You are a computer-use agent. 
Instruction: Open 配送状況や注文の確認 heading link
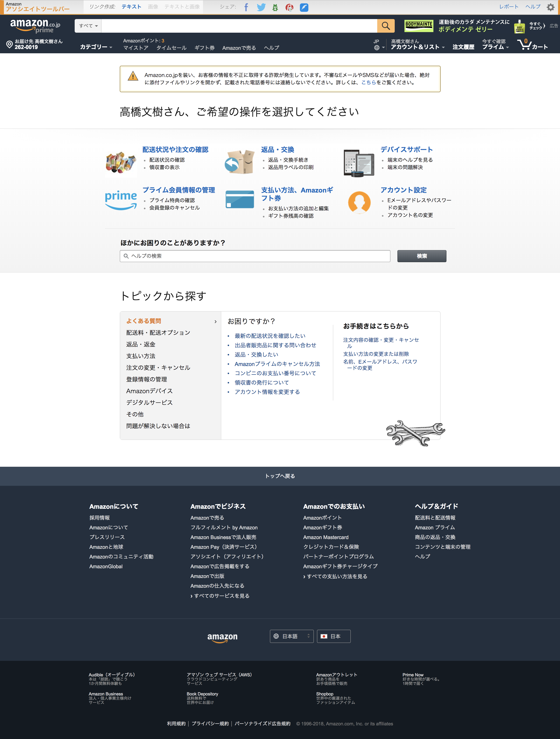click(175, 149)
